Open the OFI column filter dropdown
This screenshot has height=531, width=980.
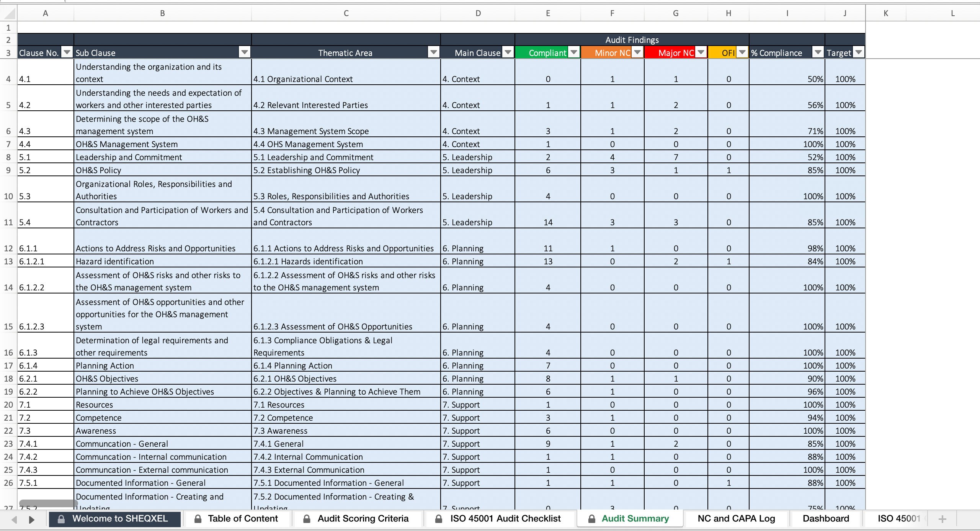tap(742, 52)
